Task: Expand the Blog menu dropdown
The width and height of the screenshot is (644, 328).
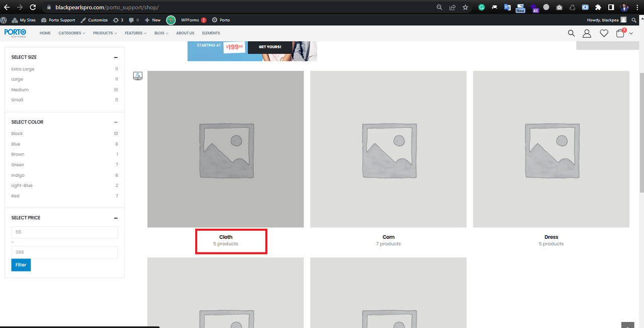Action: 162,33
